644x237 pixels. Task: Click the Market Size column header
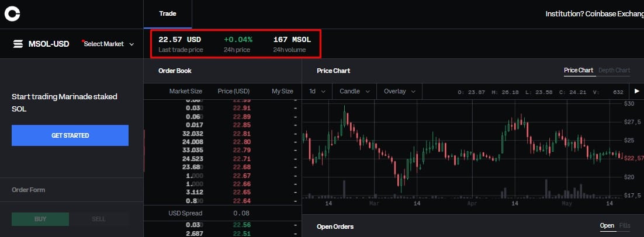(186, 92)
